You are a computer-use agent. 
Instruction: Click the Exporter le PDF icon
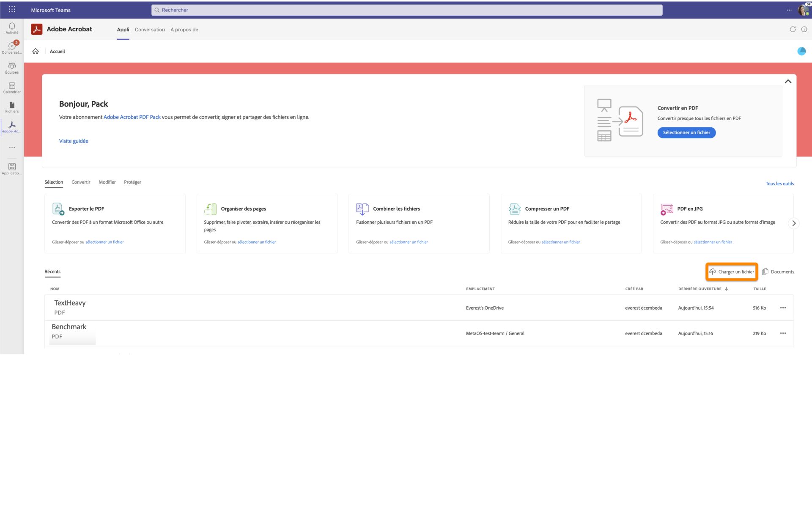58,209
